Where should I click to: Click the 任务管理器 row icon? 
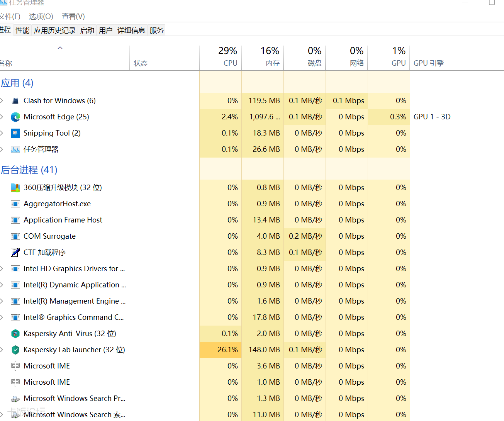point(15,149)
